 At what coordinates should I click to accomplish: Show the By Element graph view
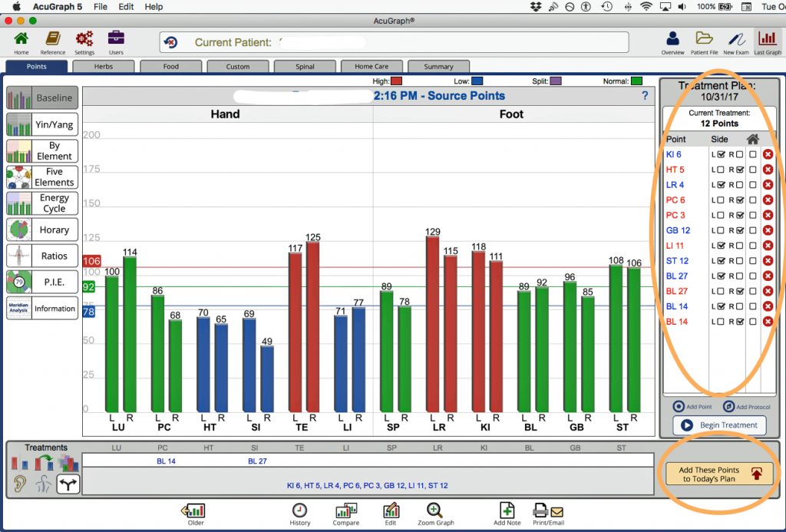(42, 150)
